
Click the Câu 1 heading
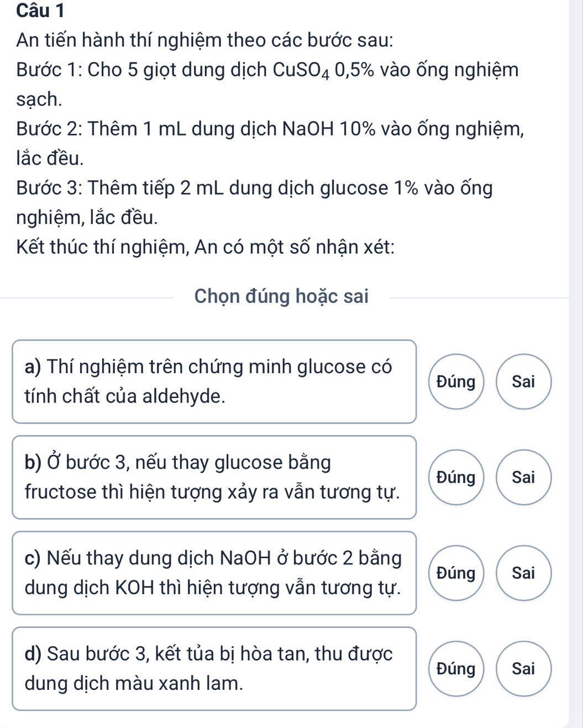pyautogui.click(x=40, y=10)
